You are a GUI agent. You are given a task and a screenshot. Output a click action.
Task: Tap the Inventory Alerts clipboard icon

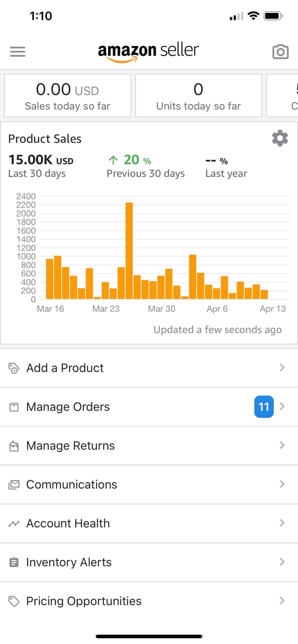pyautogui.click(x=14, y=562)
